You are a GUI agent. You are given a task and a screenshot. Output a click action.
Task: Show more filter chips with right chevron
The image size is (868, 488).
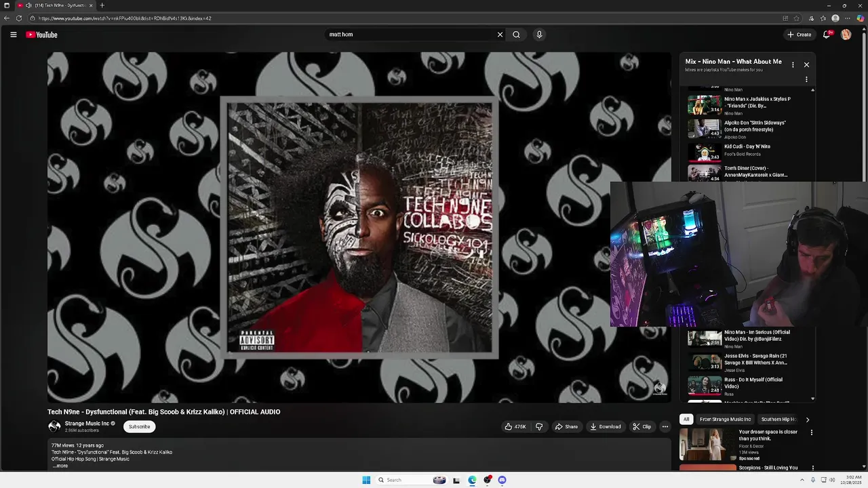click(807, 420)
